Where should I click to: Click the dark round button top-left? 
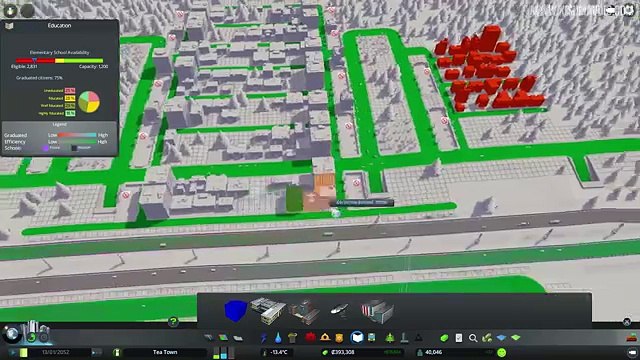[x=27, y=11]
